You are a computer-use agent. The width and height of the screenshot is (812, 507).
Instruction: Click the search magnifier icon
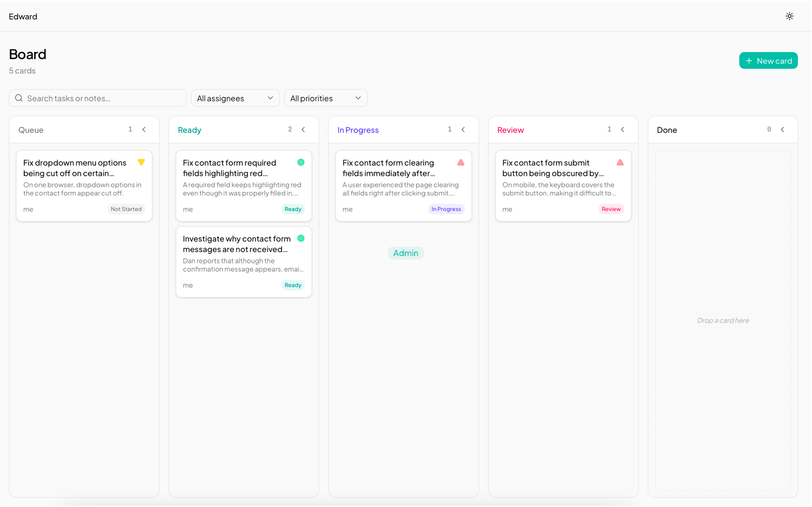pos(19,98)
